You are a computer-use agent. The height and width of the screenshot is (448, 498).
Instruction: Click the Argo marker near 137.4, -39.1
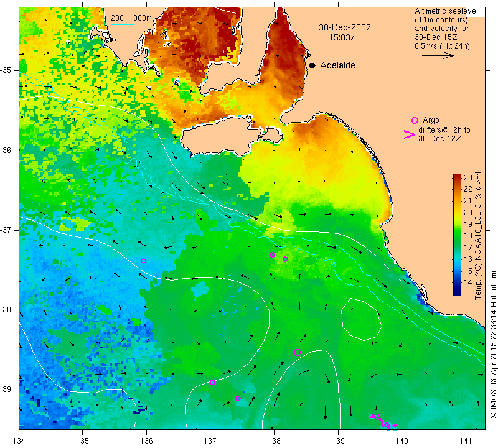(x=238, y=398)
